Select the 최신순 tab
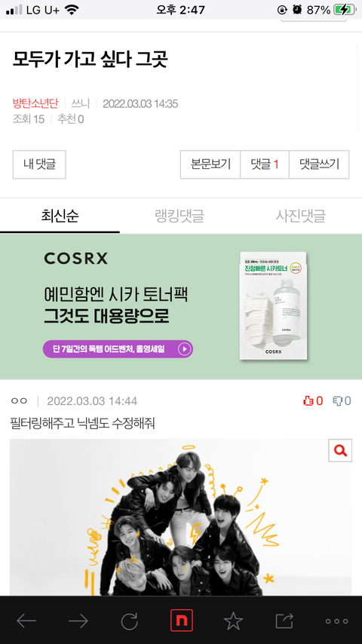Screen dimensions: 362x644 (x=60, y=216)
